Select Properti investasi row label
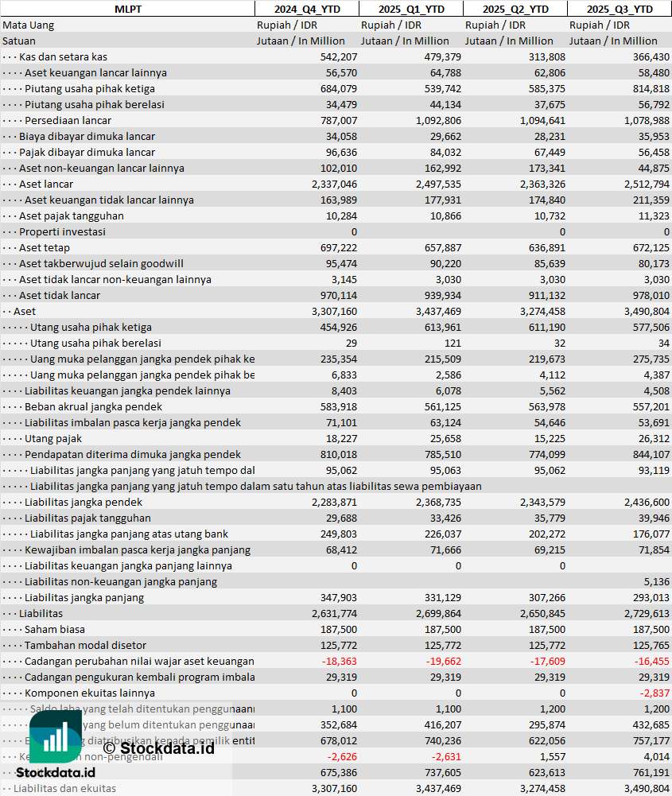Viewport: 672px width, 796px height. pyautogui.click(x=63, y=231)
